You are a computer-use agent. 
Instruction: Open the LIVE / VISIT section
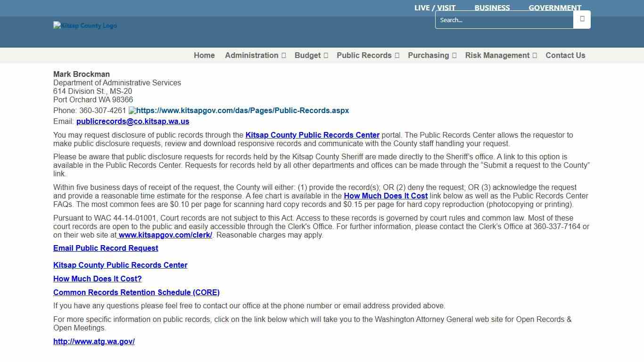tap(434, 8)
